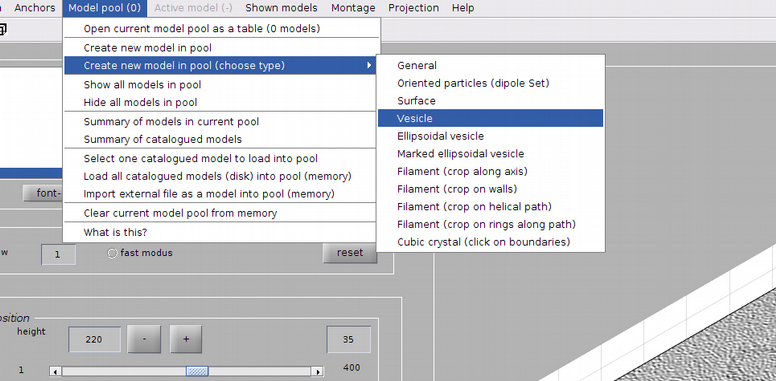Clear current model pool from memory
This screenshot has width=776, height=381.
point(221,213)
